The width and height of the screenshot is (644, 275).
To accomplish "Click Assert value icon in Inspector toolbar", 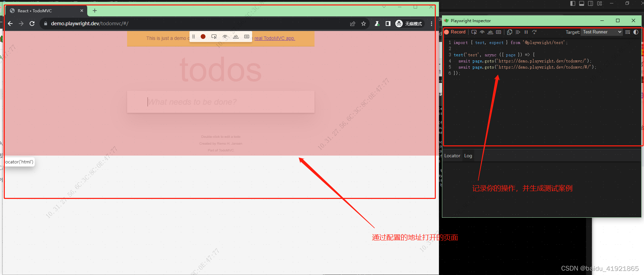I will point(499,32).
